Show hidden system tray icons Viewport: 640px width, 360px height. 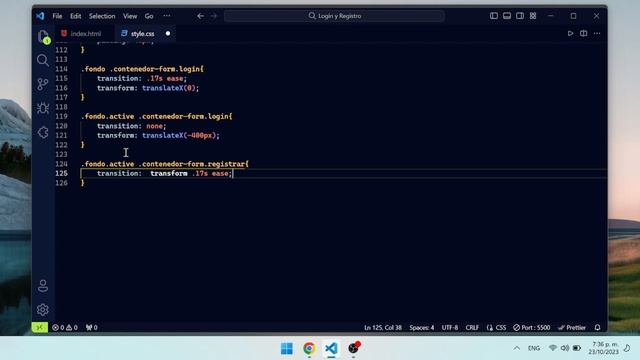click(x=517, y=348)
